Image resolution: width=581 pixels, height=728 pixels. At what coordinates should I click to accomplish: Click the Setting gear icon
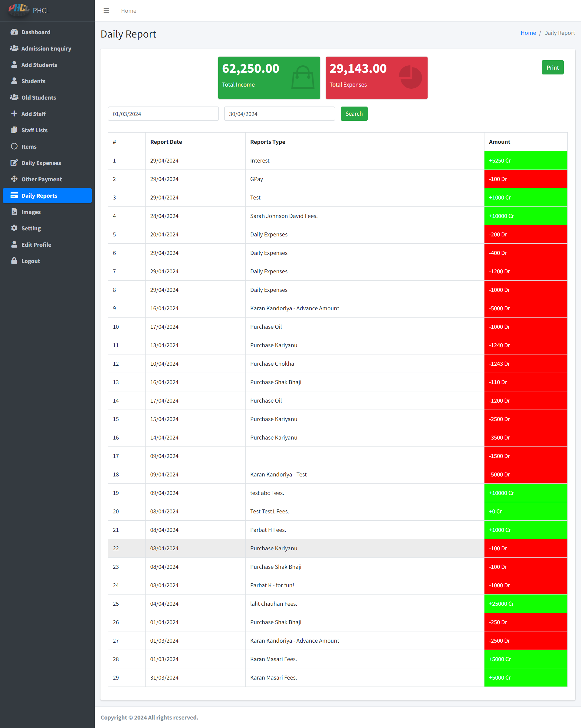[x=14, y=228]
